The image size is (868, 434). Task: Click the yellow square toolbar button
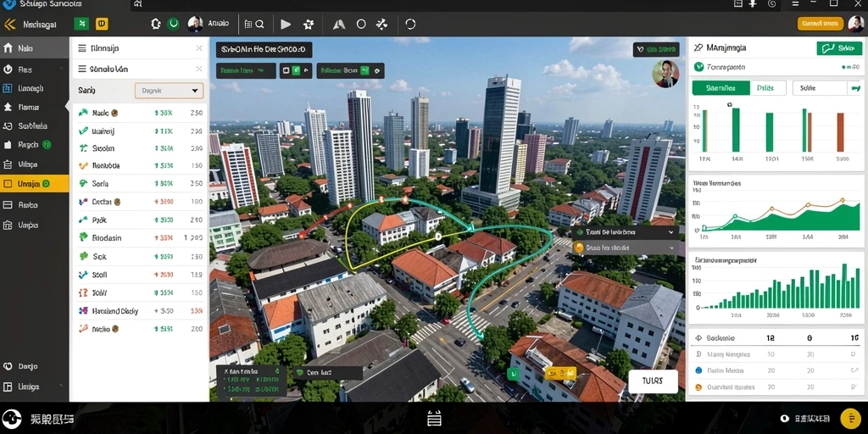point(102,24)
